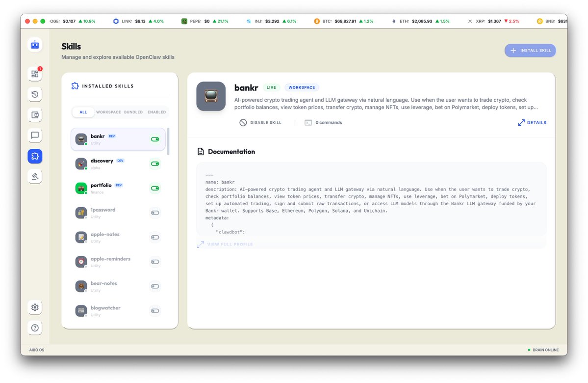Click the BTC coin icon in ticker
The width and height of the screenshot is (588, 383).
click(317, 22)
